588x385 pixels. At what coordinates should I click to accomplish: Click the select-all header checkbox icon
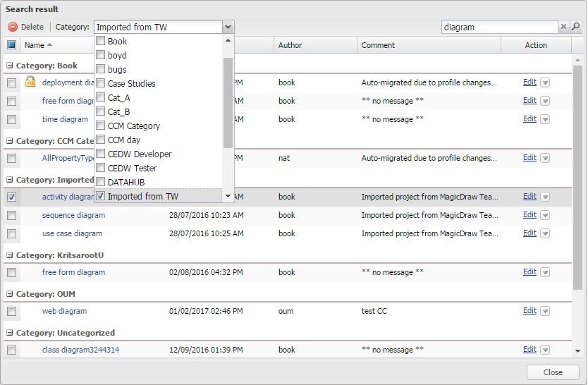(12, 45)
